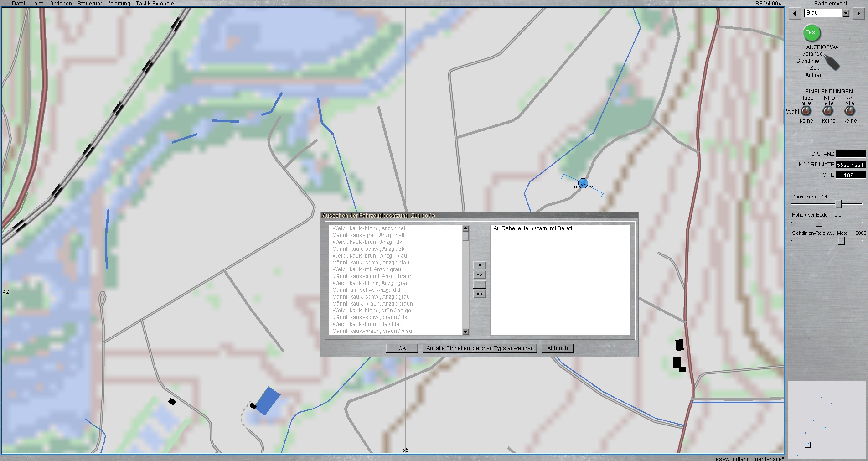
Task: Remove selected entry with < button
Action: (479, 284)
